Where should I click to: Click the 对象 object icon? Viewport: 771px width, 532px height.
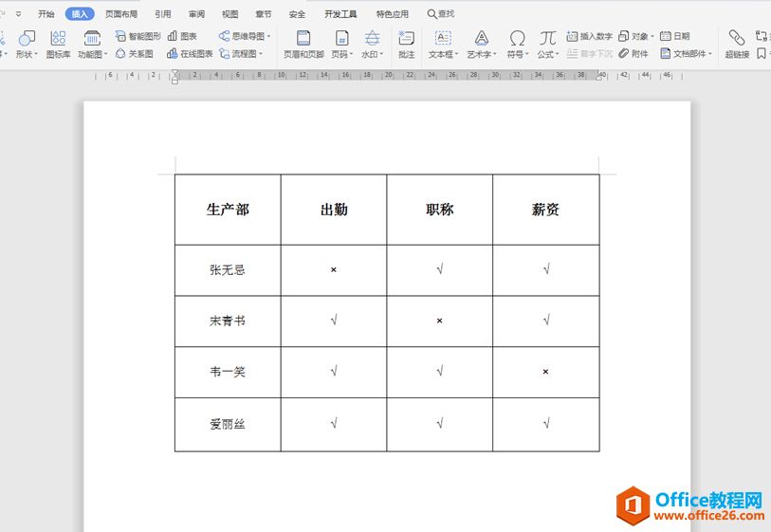pos(623,36)
